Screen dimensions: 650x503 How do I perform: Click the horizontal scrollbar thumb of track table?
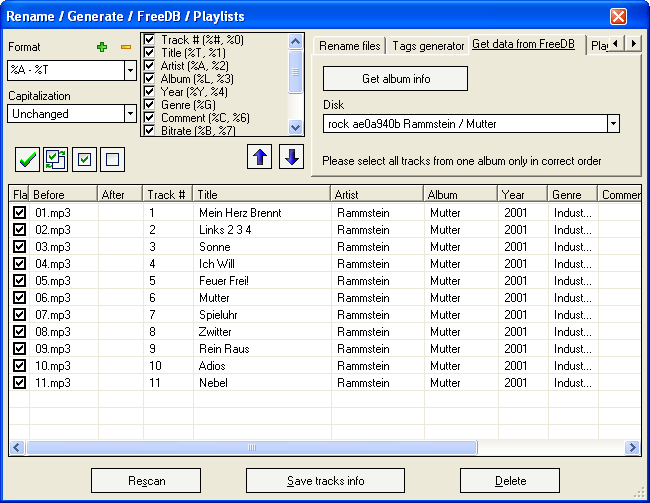(252, 447)
